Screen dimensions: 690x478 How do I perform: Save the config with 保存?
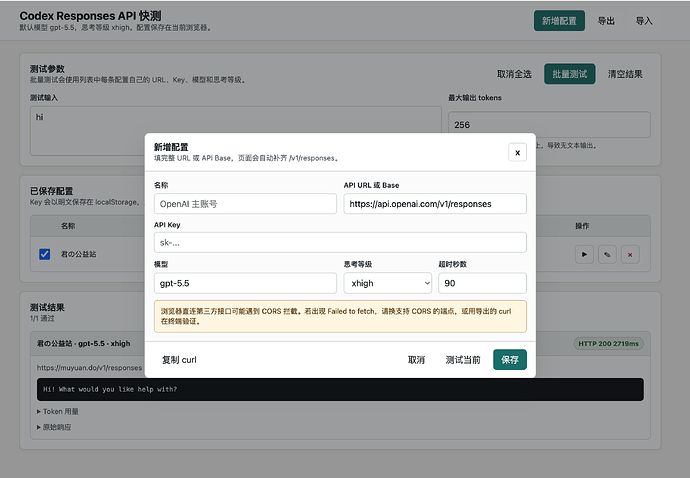pos(510,360)
